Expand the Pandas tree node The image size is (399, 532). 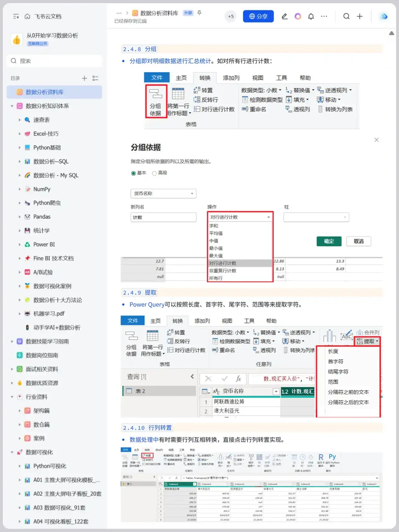click(19, 217)
